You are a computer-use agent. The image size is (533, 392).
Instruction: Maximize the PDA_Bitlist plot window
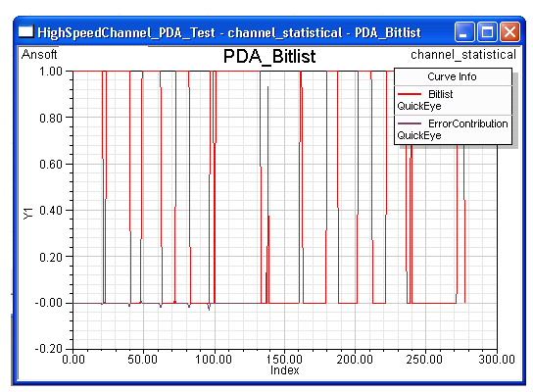[487, 32]
